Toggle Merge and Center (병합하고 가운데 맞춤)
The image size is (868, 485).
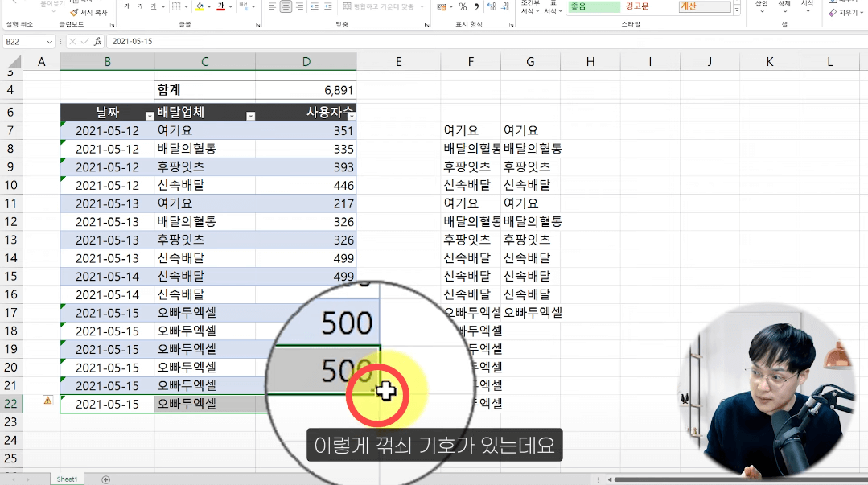pyautogui.click(x=379, y=6)
